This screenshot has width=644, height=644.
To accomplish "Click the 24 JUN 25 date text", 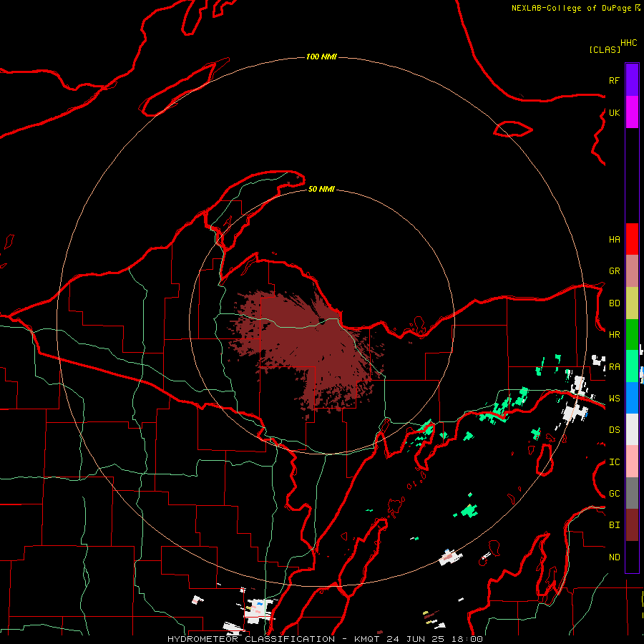I will (416, 639).
